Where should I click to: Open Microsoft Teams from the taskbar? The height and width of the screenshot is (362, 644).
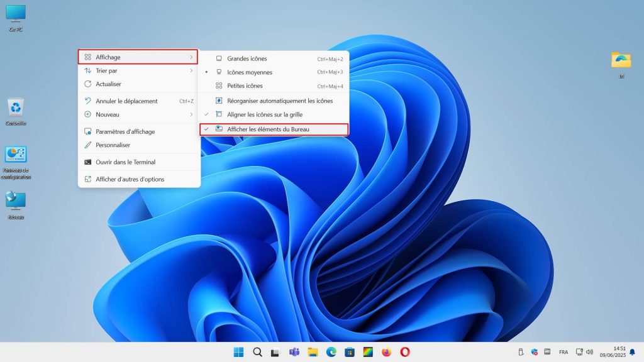(x=293, y=352)
